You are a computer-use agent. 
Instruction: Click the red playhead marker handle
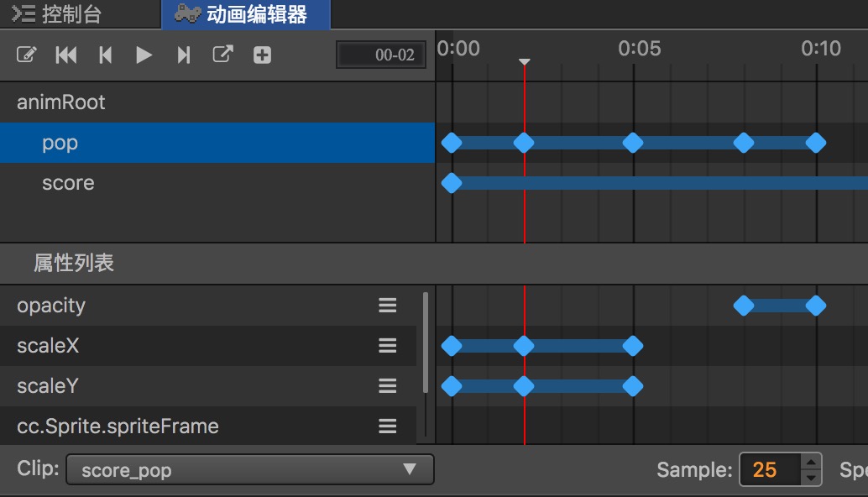(524, 62)
